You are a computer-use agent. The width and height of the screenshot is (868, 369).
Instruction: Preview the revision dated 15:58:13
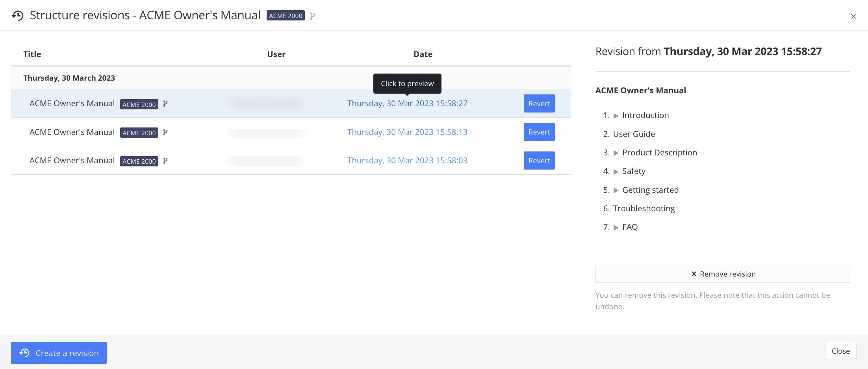(407, 132)
